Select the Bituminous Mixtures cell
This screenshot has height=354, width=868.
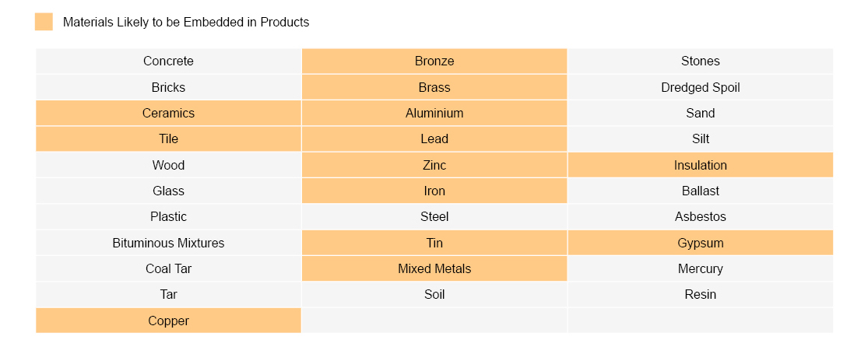[168, 243]
